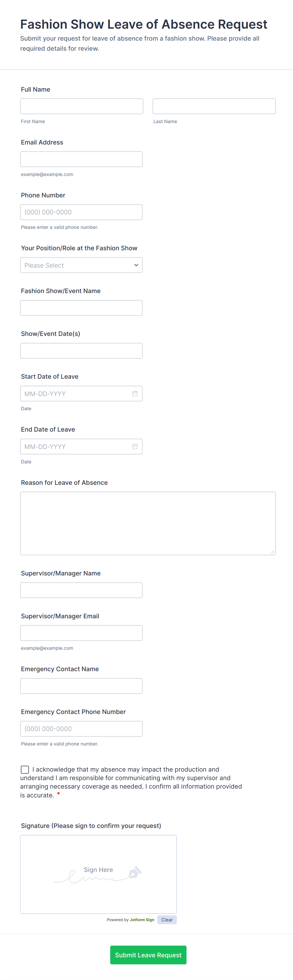The height and width of the screenshot is (980, 293).
Task: Clear the signature field
Action: (x=167, y=920)
